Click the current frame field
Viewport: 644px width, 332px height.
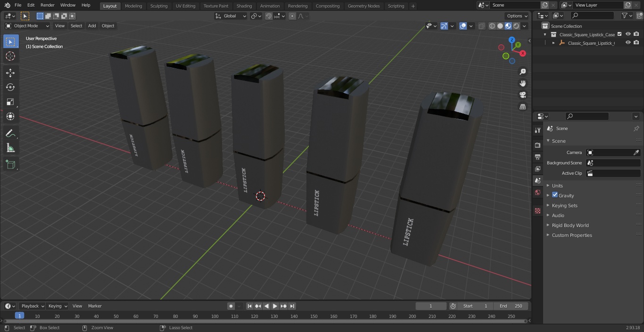pyautogui.click(x=431, y=306)
